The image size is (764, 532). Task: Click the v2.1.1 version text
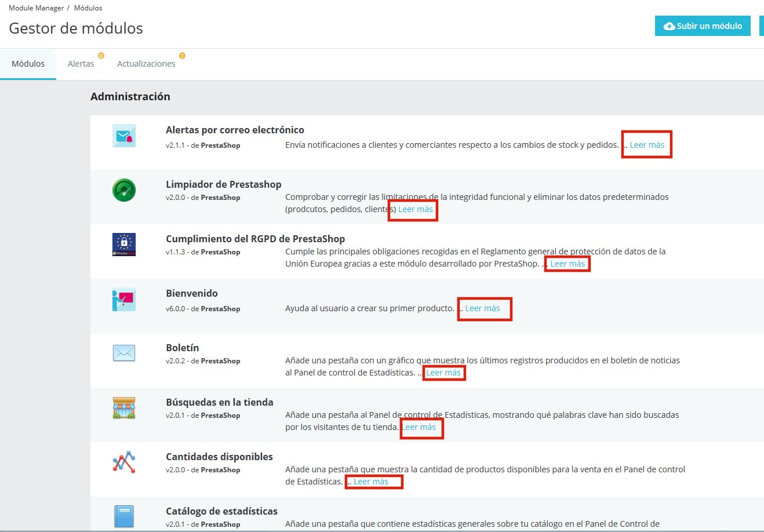point(175,145)
